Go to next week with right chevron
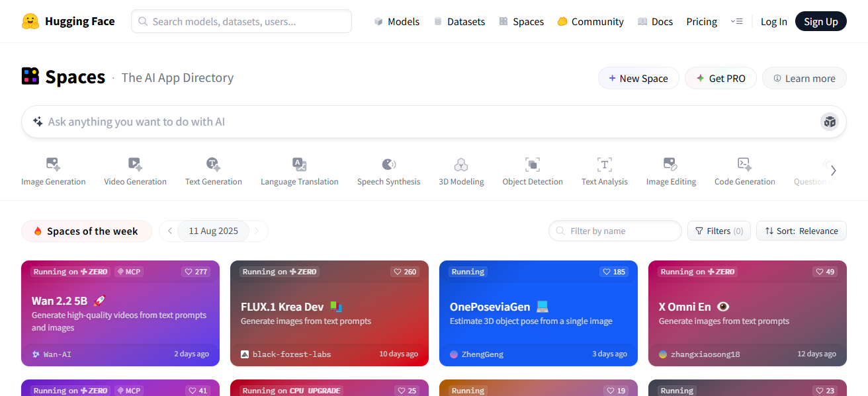Image resolution: width=868 pixels, height=396 pixels. [257, 231]
